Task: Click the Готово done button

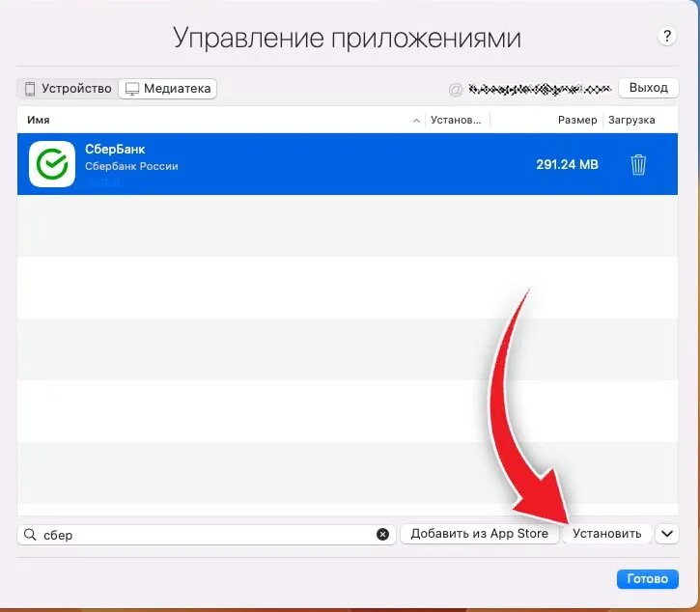Action: click(647, 579)
